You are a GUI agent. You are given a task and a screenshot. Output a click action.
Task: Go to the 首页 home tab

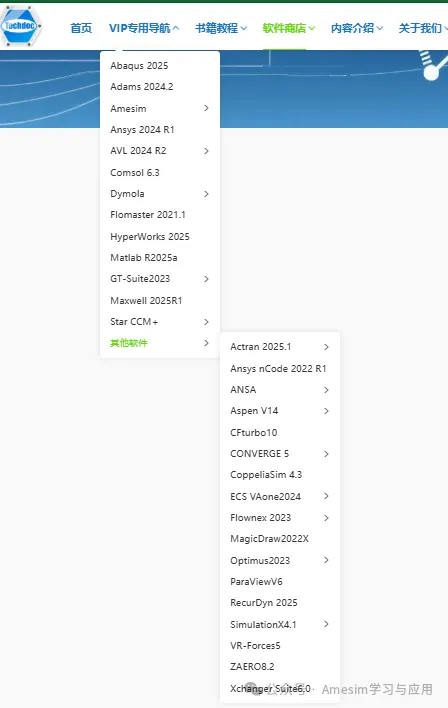click(81, 28)
